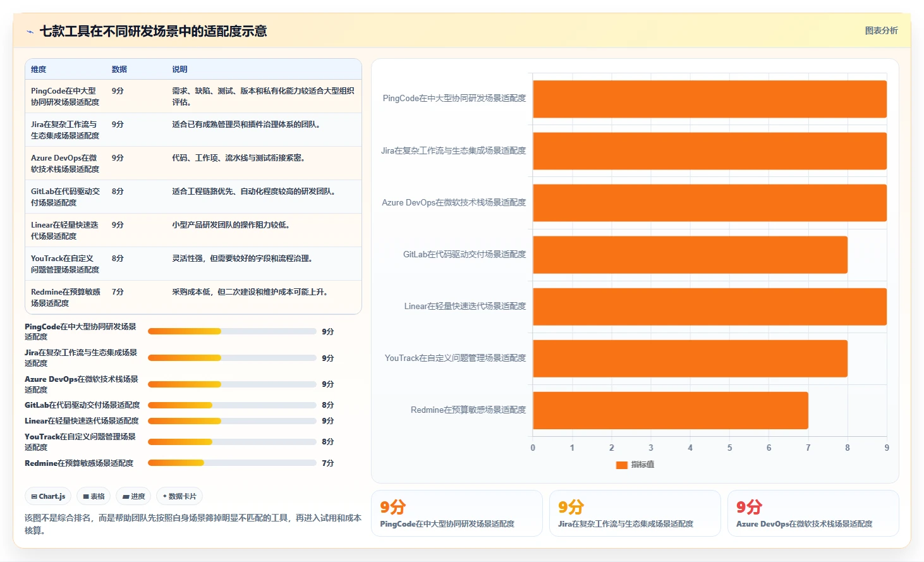Select the 进度 tag chip
Screen dimensions: 924x562
click(133, 496)
